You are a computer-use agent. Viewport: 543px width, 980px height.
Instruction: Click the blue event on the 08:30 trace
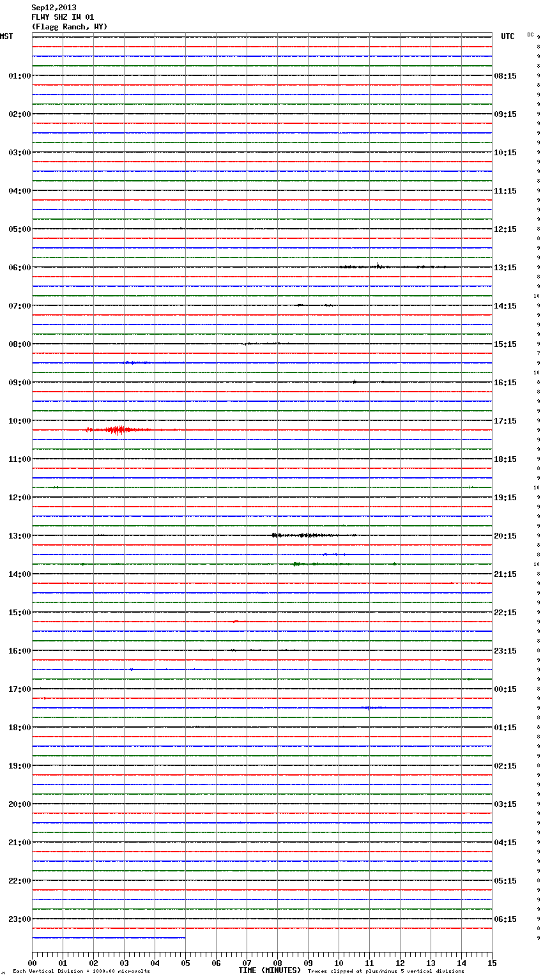[x=137, y=363]
